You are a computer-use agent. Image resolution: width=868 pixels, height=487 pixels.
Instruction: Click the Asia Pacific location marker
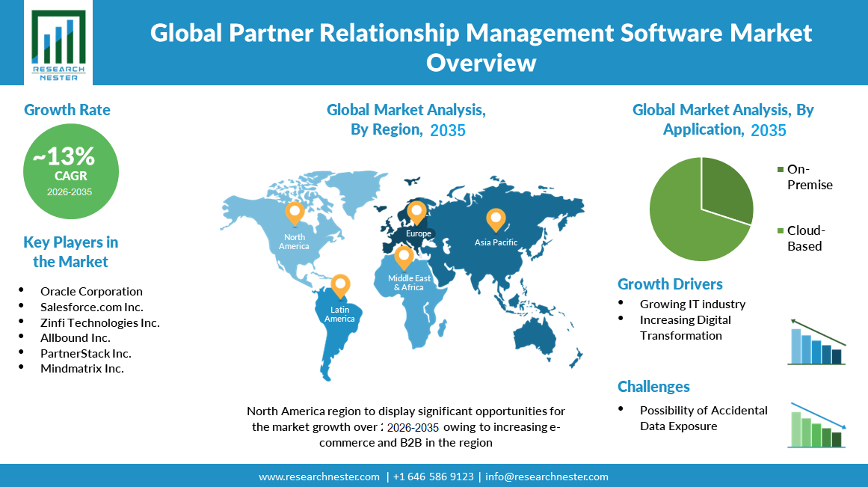[x=495, y=219]
